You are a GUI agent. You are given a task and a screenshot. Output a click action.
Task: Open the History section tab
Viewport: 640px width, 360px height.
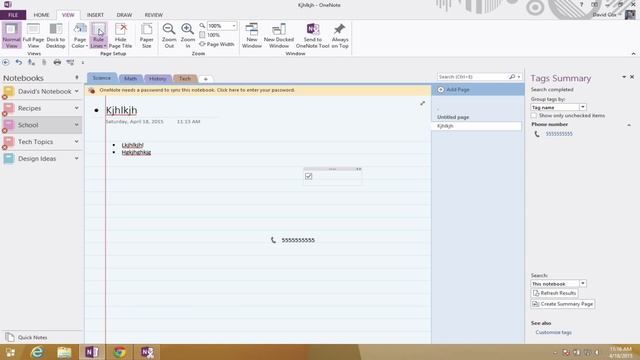158,78
